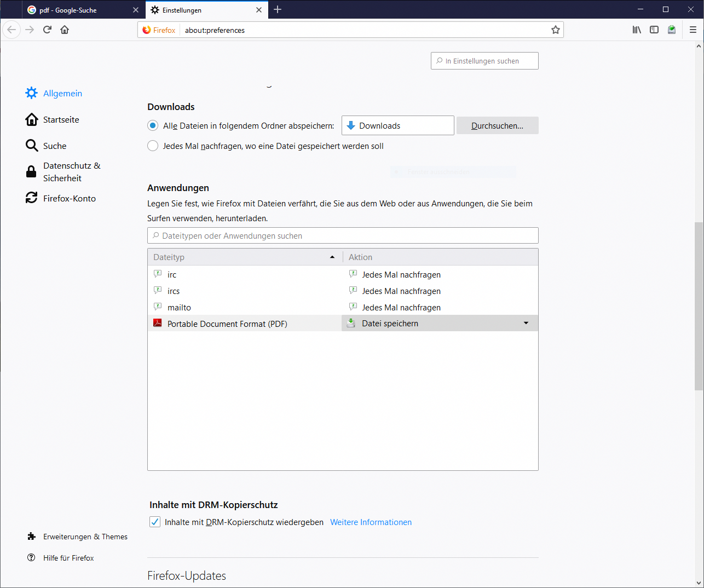Image resolution: width=704 pixels, height=588 pixels.
Task: Open the 'Weitere Informationen' link
Action: coord(371,522)
